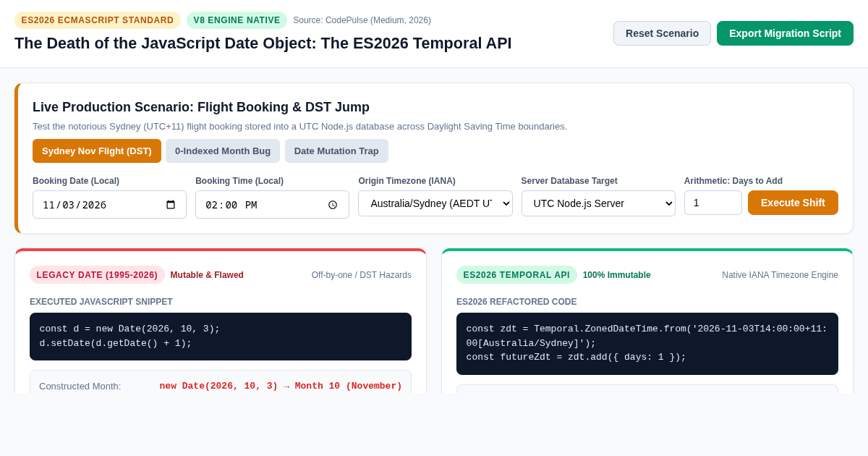
Task: Open the Server Database Target dropdown
Action: pos(598,203)
